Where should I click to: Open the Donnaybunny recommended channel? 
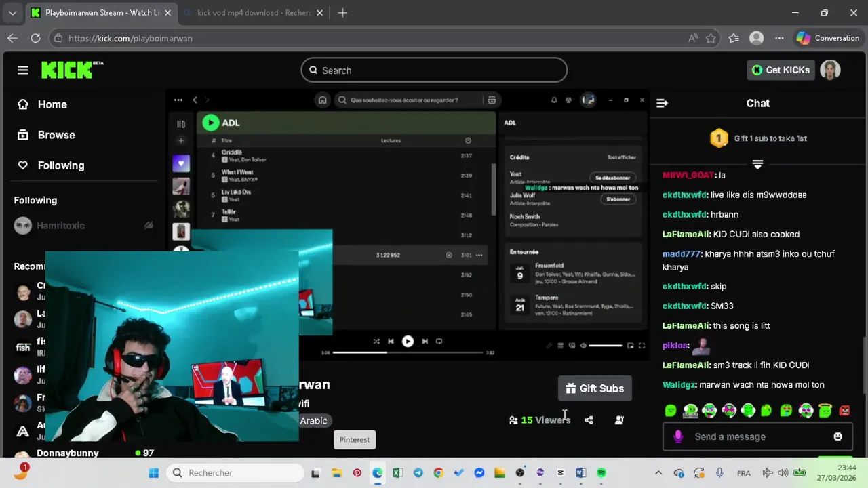(x=68, y=453)
